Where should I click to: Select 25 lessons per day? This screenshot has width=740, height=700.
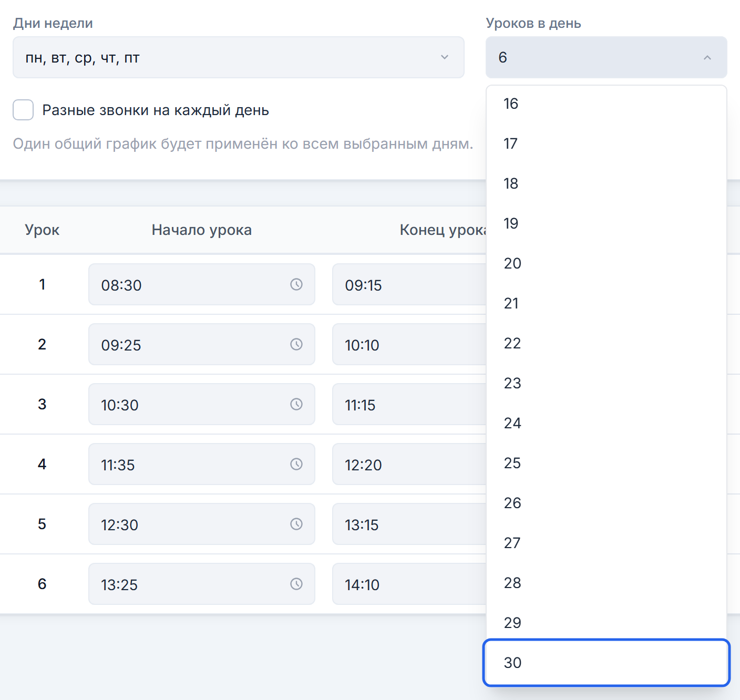(607, 463)
